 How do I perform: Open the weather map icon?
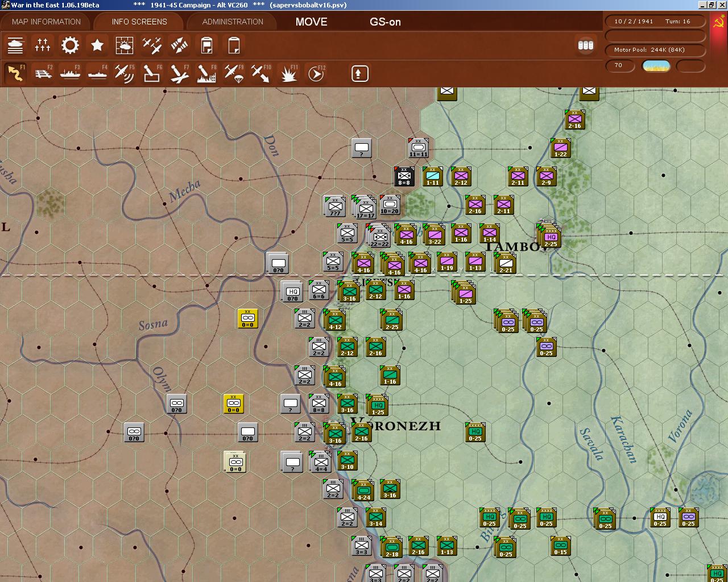coord(125,45)
